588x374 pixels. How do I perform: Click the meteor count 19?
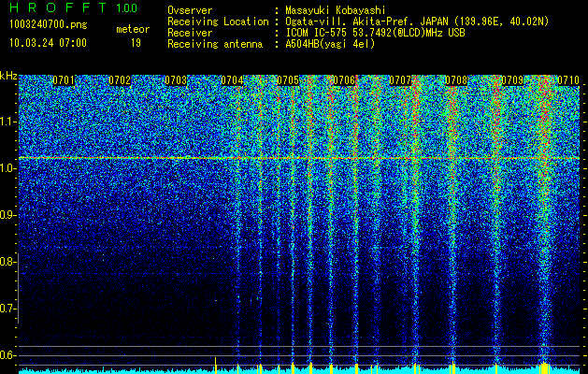click(x=136, y=43)
